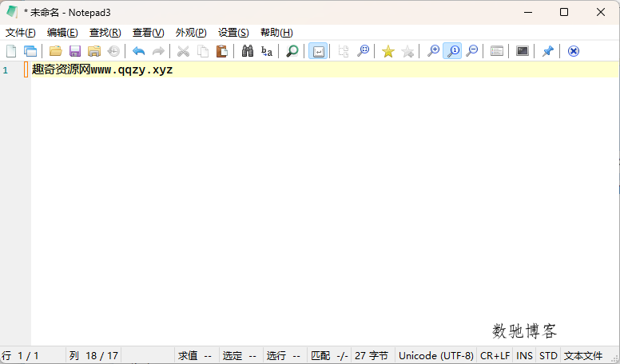This screenshot has height=364, width=620.
Task: Open a new window using the stacked windows icon
Action: point(30,51)
